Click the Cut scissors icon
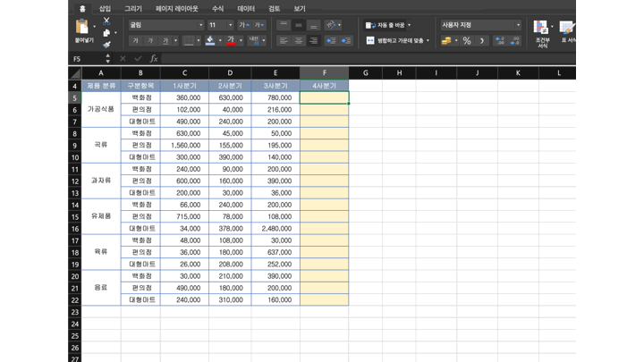The image size is (644, 362). point(106,21)
